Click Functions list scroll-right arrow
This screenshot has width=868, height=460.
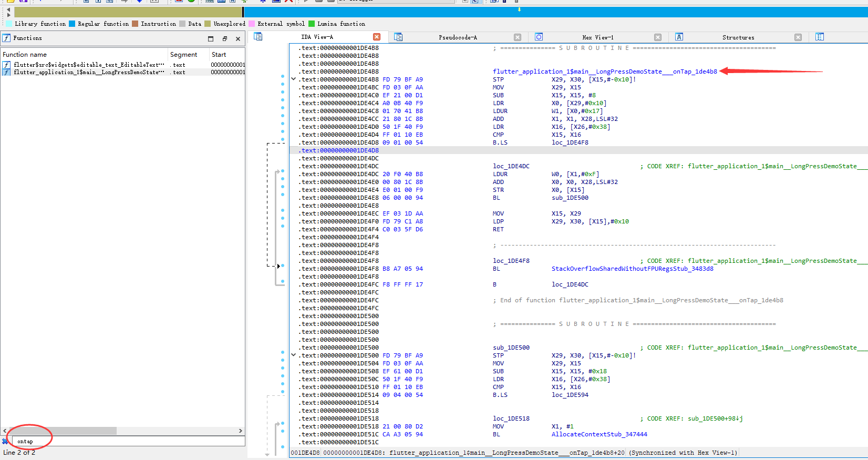click(241, 431)
